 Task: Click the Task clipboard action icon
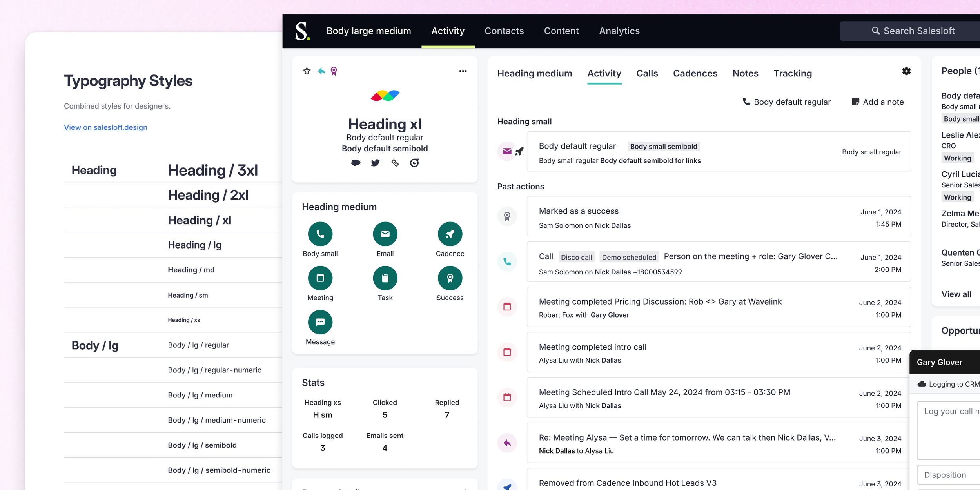click(385, 278)
